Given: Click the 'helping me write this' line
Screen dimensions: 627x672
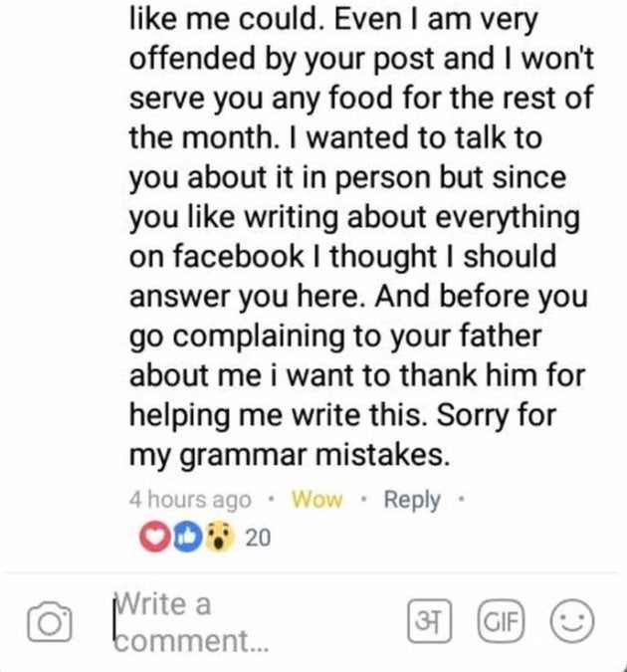Looking at the screenshot, I should tap(342, 416).
